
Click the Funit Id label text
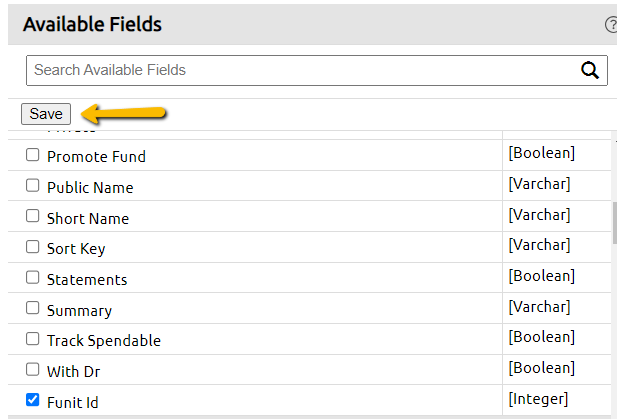pos(73,402)
